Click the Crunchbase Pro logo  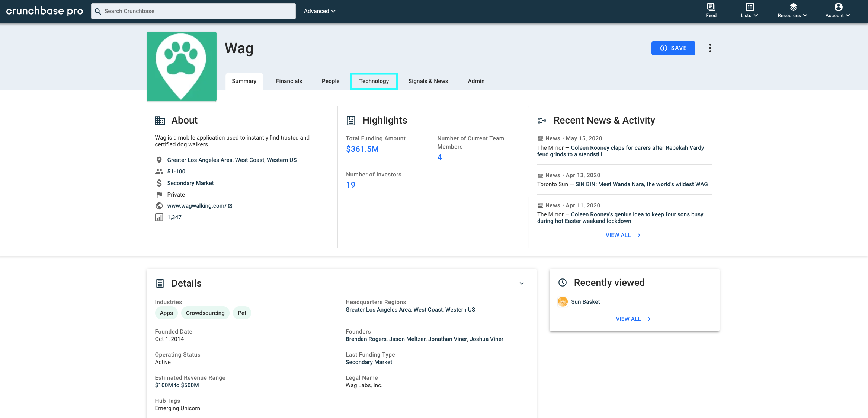click(x=45, y=11)
